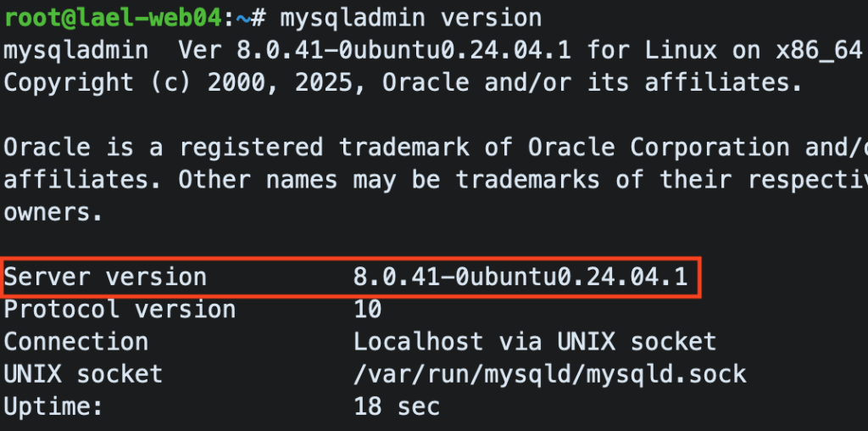Viewport: 868px width, 431px height.
Task: Click the Server version value 8.0.41-0ubuntu0.24.04.1
Action: tap(520, 277)
